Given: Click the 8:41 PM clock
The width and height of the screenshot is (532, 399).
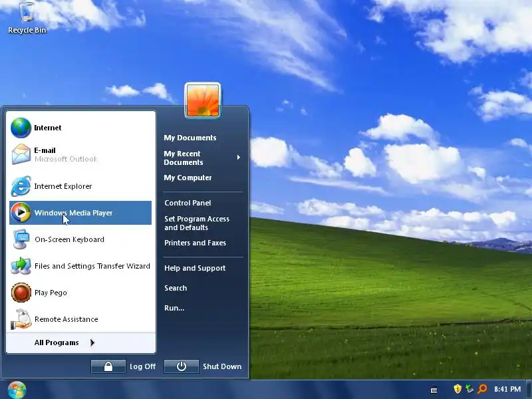Looking at the screenshot, I should point(507,389).
